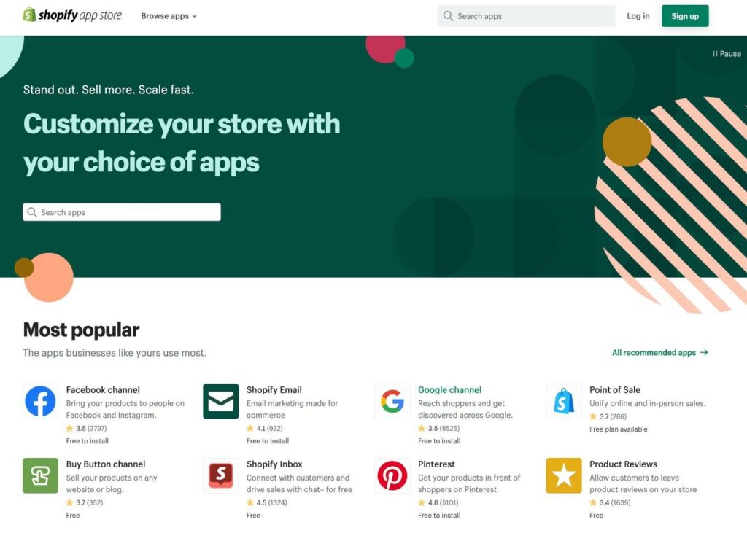The height and width of the screenshot is (560, 747).
Task: Open the Shopify app store logo
Action: [72, 15]
